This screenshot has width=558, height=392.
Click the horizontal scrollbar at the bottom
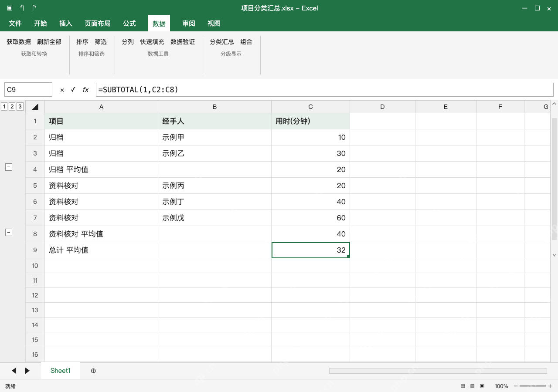point(438,371)
